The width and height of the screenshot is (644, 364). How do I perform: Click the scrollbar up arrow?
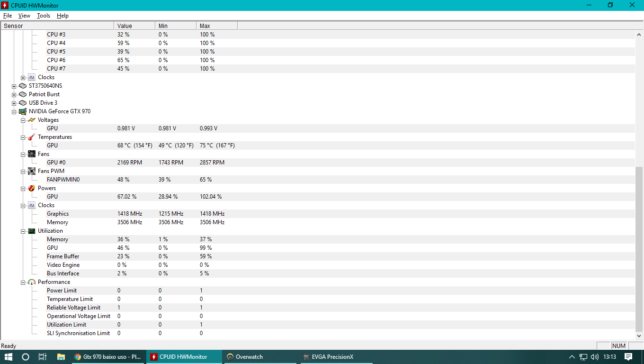click(639, 34)
